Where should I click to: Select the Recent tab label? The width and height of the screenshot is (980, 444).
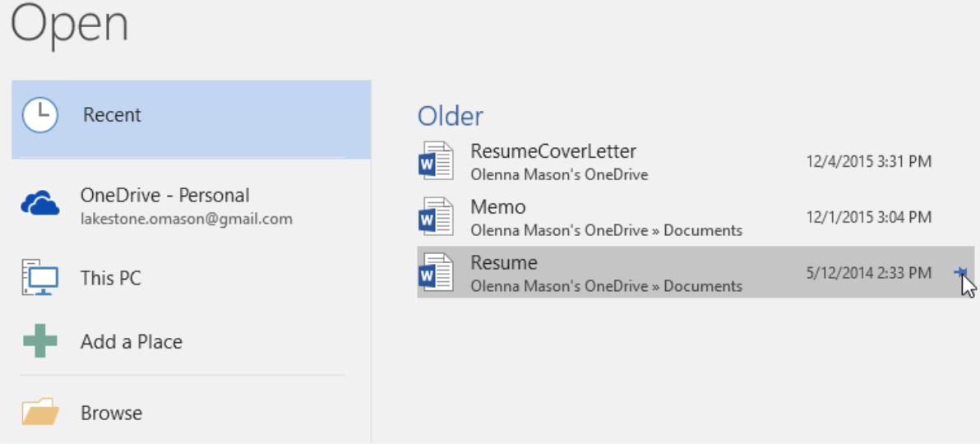(x=112, y=115)
